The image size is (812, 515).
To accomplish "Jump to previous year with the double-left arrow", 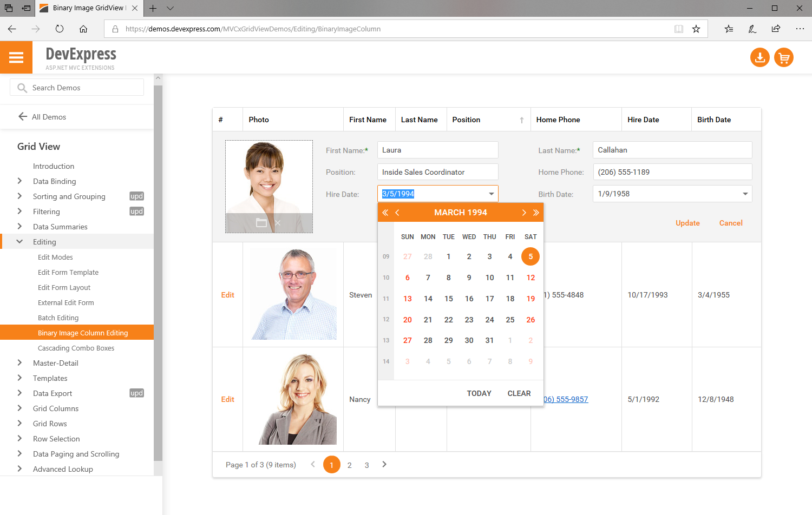I will pos(385,212).
